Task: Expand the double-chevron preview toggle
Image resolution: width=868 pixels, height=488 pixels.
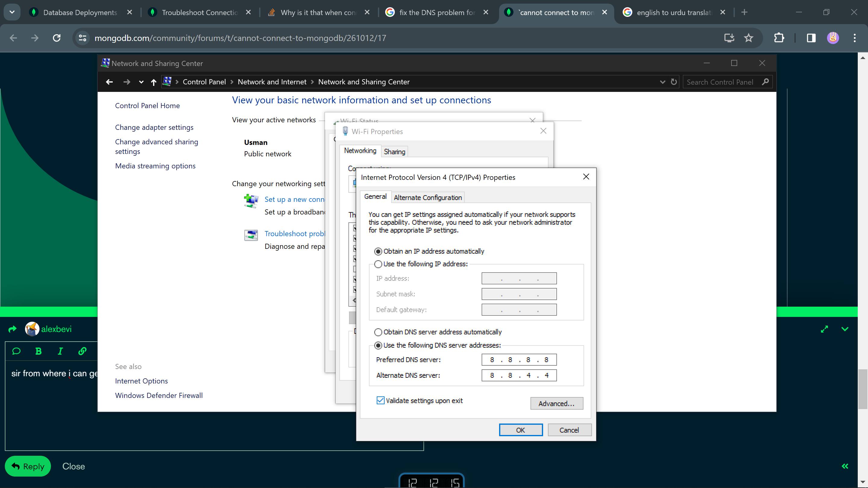Action: click(845, 466)
